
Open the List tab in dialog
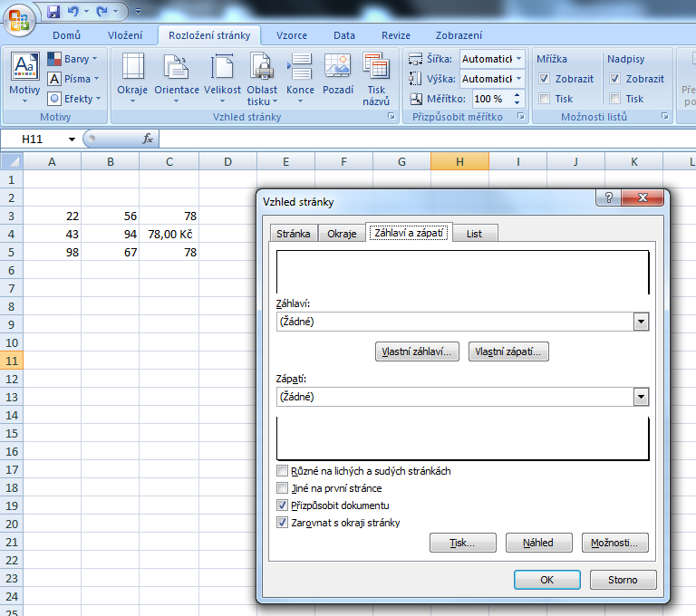pyautogui.click(x=474, y=234)
